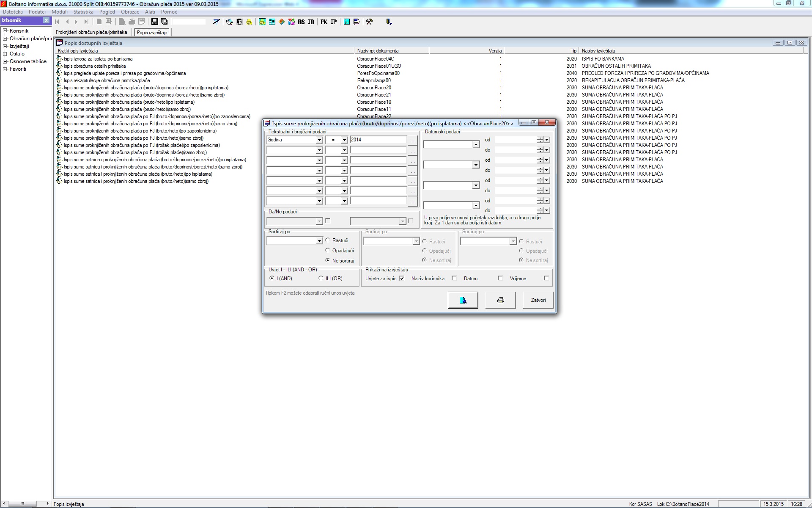Click the IP toolbar icon
This screenshot has height=508, width=812.
click(x=334, y=22)
